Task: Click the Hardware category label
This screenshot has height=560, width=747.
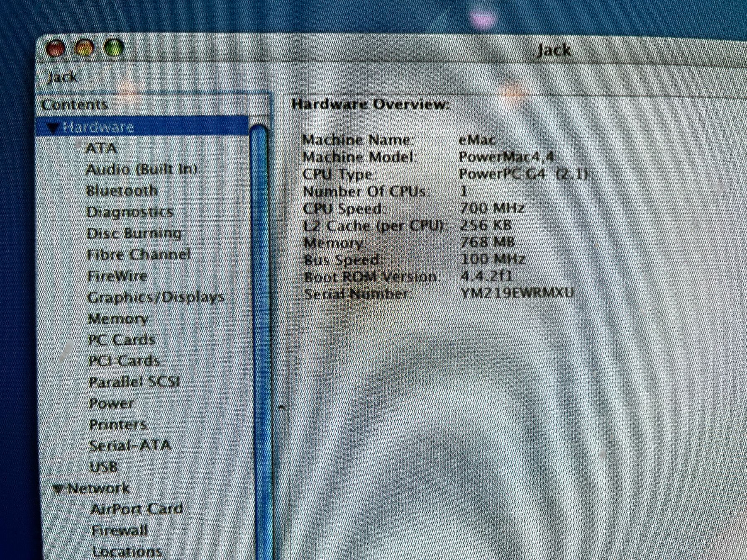Action: click(x=98, y=127)
